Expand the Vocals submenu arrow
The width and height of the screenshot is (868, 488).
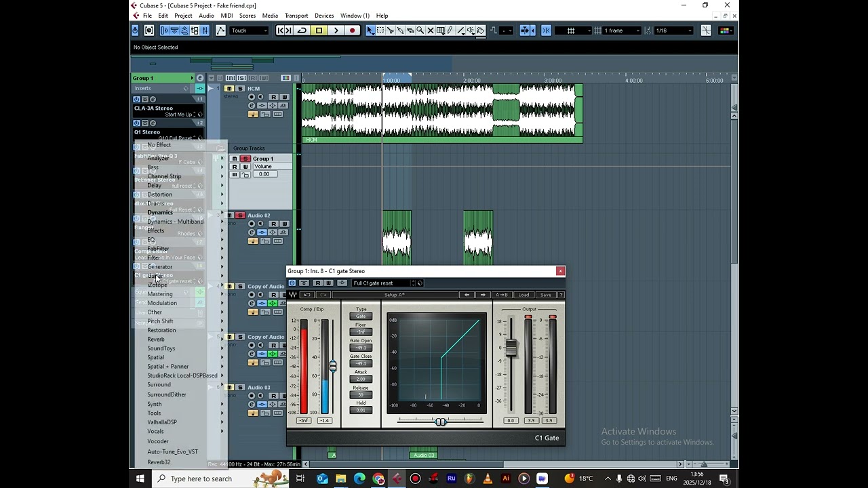tap(222, 432)
